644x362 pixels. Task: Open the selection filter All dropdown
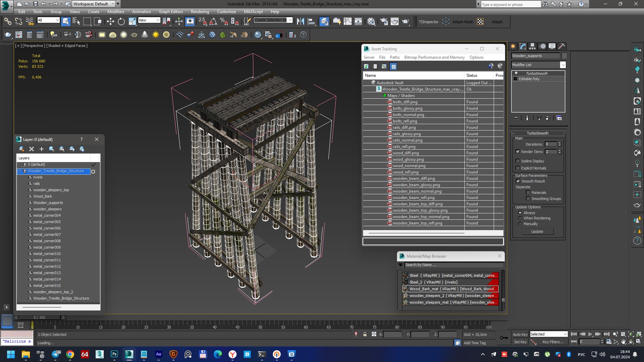(x=48, y=20)
